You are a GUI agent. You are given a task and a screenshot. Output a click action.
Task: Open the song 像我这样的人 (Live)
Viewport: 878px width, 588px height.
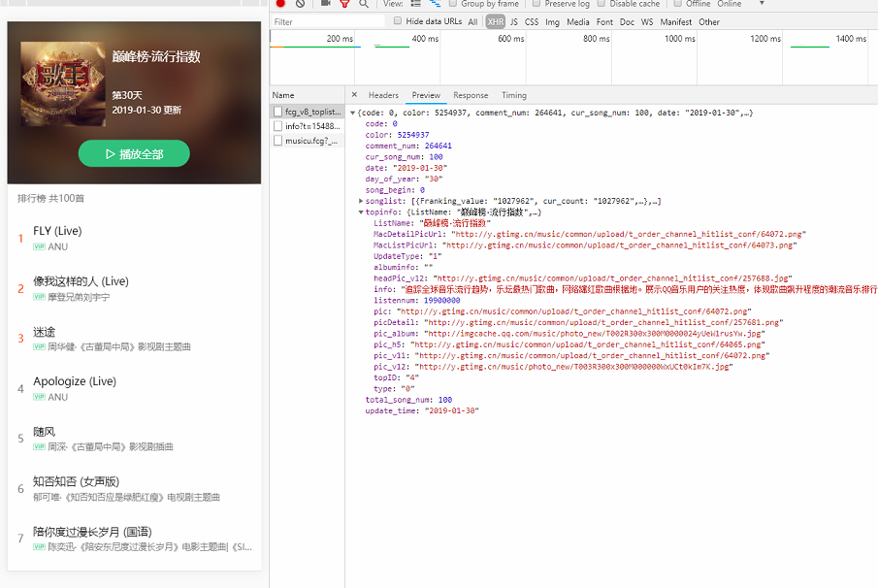click(81, 281)
